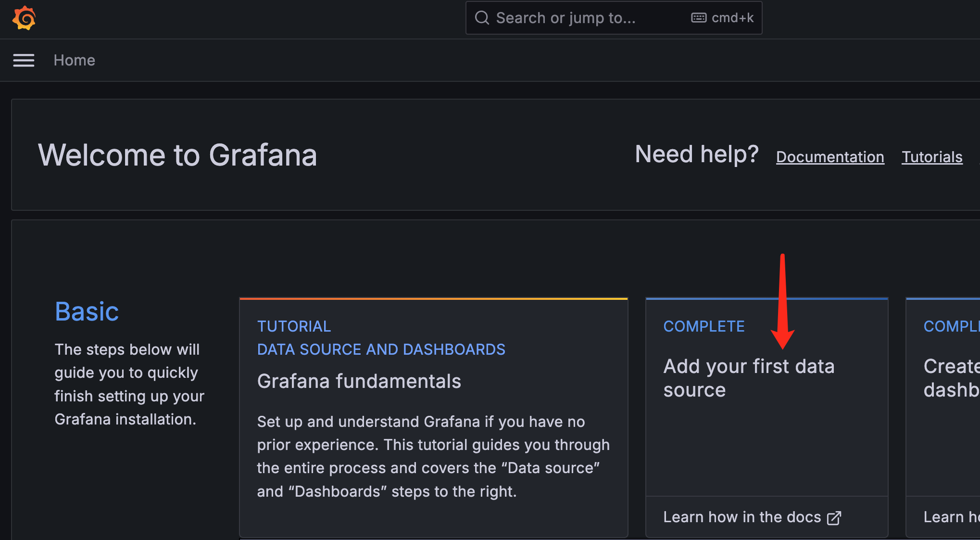This screenshot has width=980, height=540.
Task: Click the cmd+k shortcut hint
Action: coord(732,18)
